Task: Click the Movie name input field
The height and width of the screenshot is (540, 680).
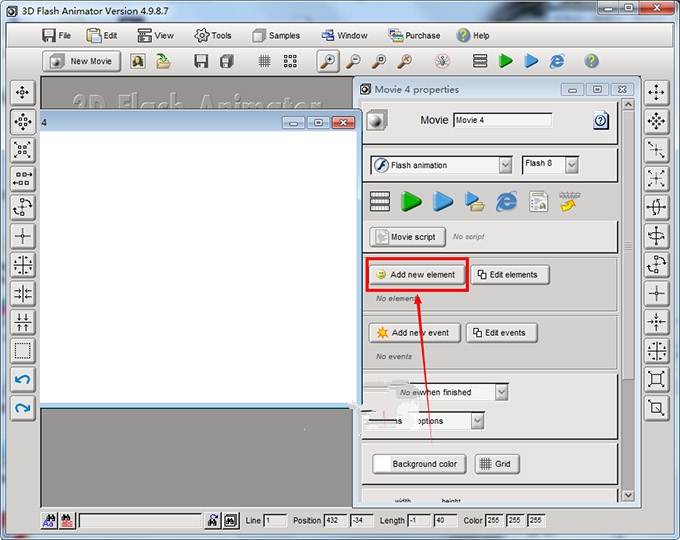Action: (x=503, y=120)
